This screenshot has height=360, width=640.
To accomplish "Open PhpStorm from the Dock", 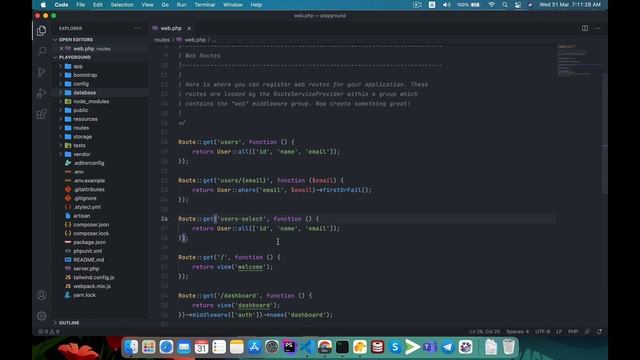I will click(x=289, y=347).
